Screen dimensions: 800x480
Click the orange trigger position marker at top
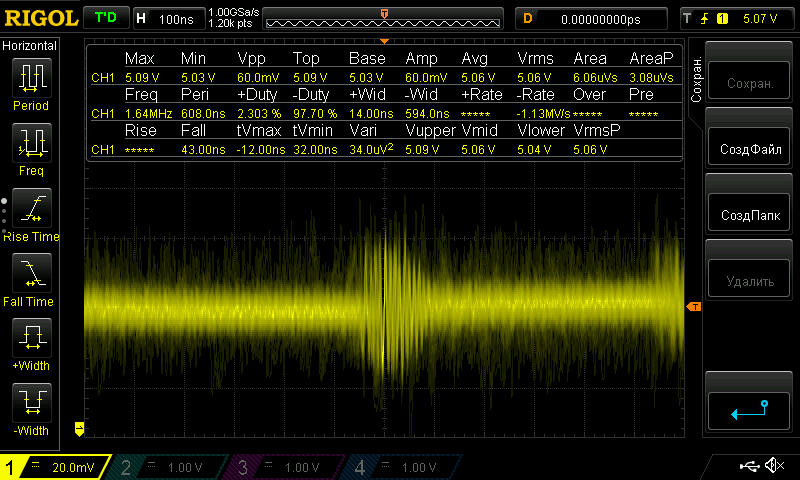tap(385, 13)
